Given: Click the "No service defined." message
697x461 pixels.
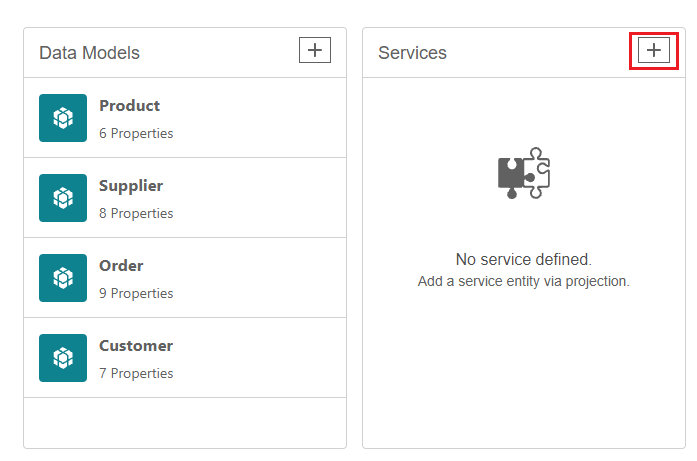Looking at the screenshot, I should point(524,259).
